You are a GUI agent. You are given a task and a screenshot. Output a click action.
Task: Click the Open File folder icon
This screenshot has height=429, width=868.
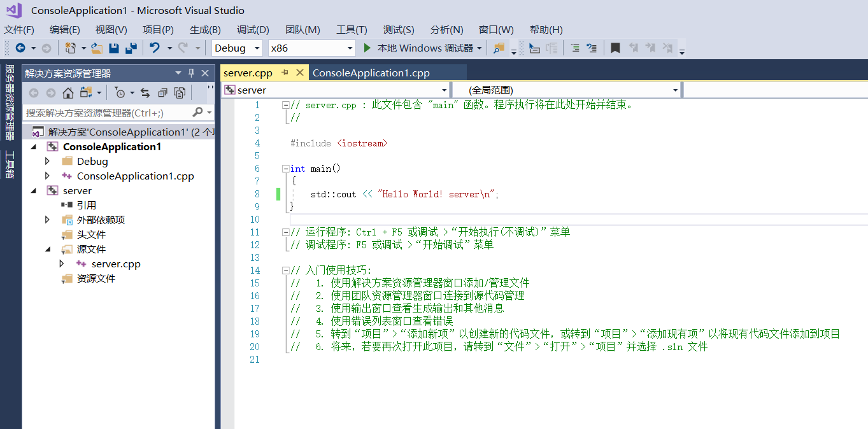coord(97,48)
